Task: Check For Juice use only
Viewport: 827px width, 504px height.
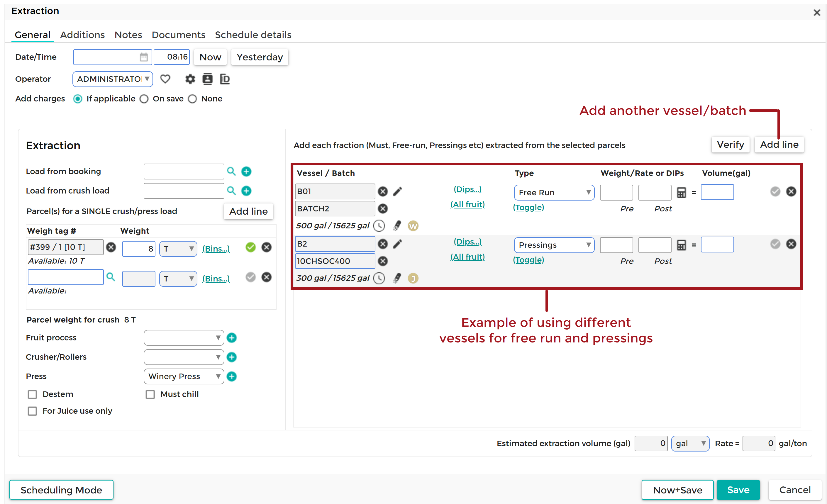Action: pyautogui.click(x=33, y=411)
